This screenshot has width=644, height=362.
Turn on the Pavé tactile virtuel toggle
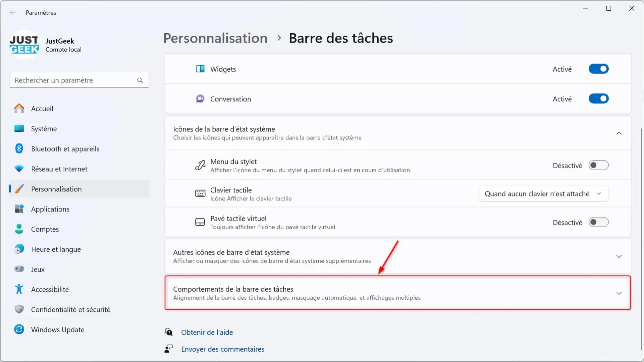click(x=598, y=222)
